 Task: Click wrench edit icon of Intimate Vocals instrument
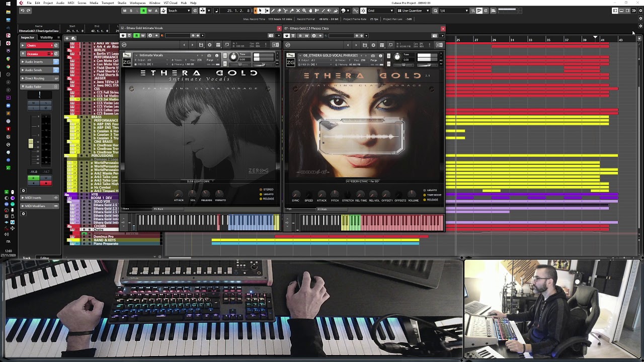coord(126,55)
